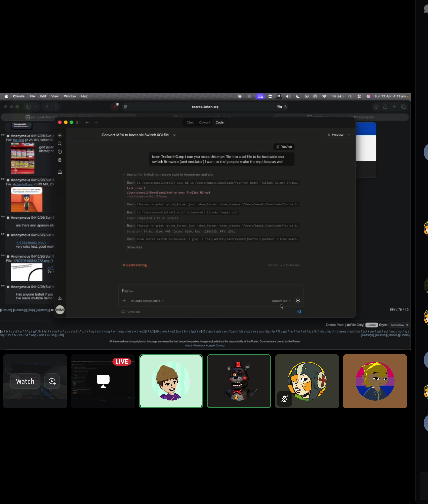Viewport: 428px width, 504px height.
Task: Tick the checkbox on the 'Has anyone tested' post
Action: [8, 287]
